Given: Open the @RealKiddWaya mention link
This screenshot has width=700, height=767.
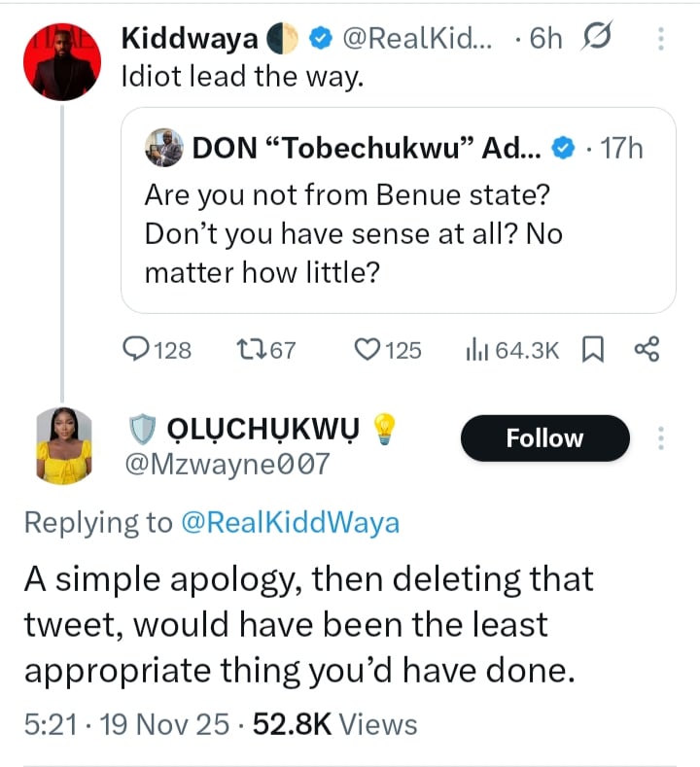Looking at the screenshot, I should [x=290, y=522].
